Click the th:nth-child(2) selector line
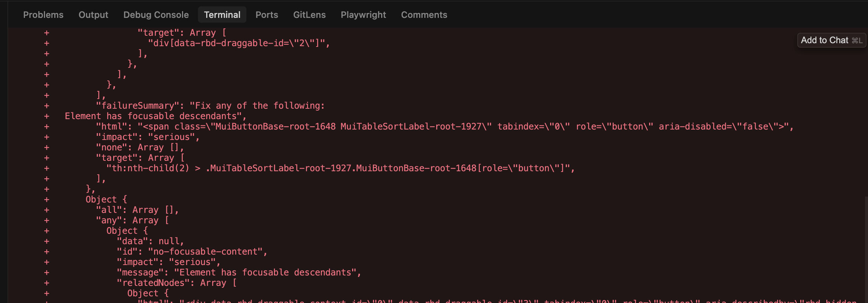 coord(340,168)
